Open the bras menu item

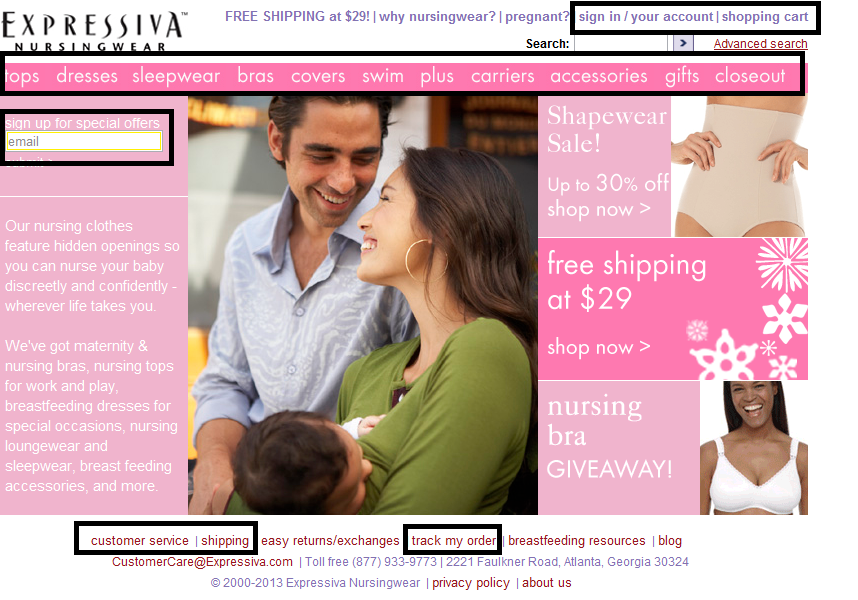pyautogui.click(x=256, y=76)
